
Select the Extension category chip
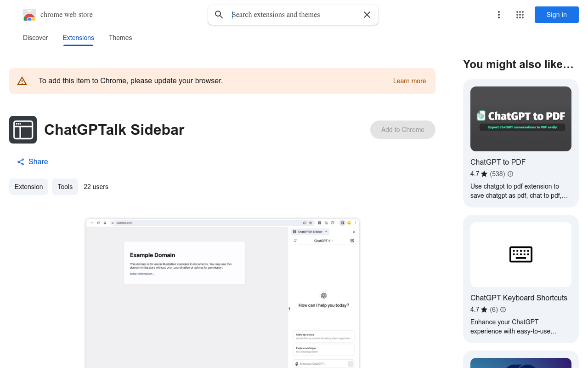[x=28, y=187]
